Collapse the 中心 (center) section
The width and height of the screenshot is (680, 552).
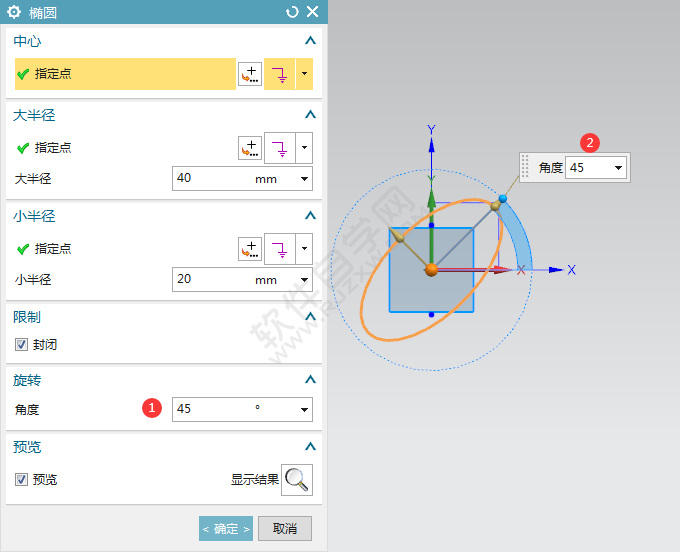[310, 41]
